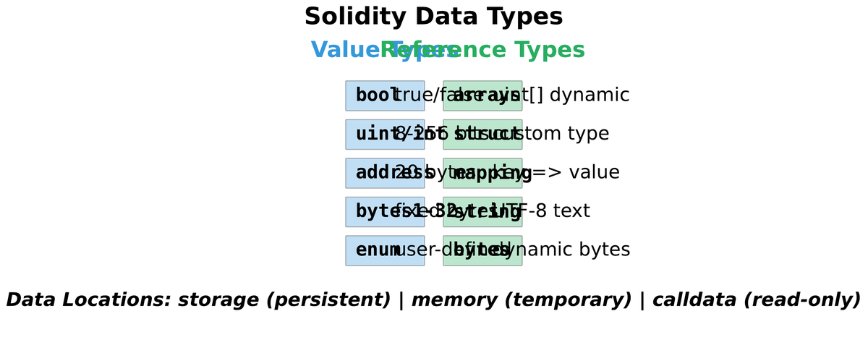Viewport: 868px width, 340px height.
Task: Click "calldata (read-only)" in the footer
Action: coord(756,300)
